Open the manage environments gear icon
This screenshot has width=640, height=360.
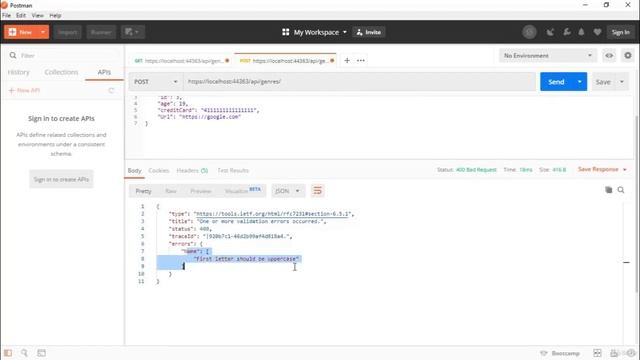point(628,56)
